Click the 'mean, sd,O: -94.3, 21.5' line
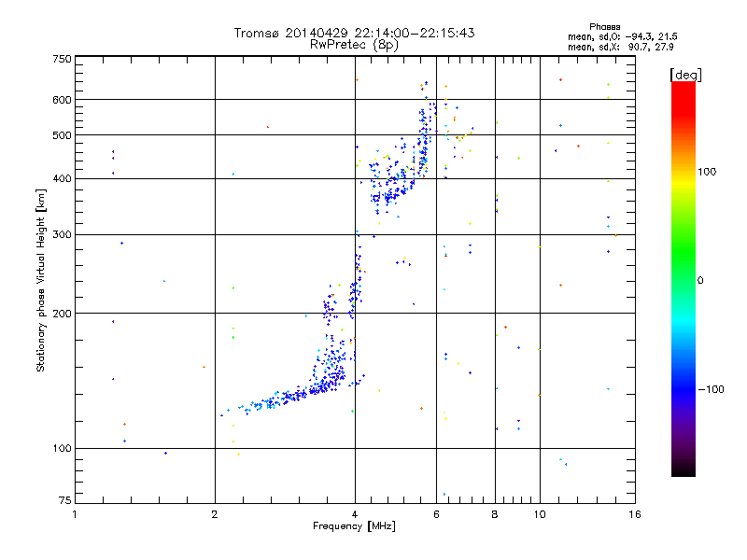747x560 pixels. [x=622, y=36]
